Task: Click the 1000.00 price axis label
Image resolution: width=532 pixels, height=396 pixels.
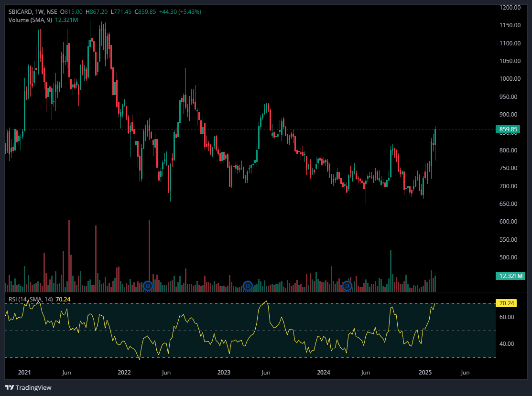Action: point(510,79)
